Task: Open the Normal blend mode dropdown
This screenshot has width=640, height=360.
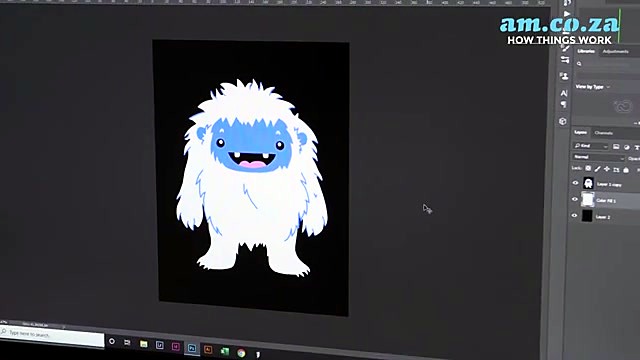Action: pos(599,157)
